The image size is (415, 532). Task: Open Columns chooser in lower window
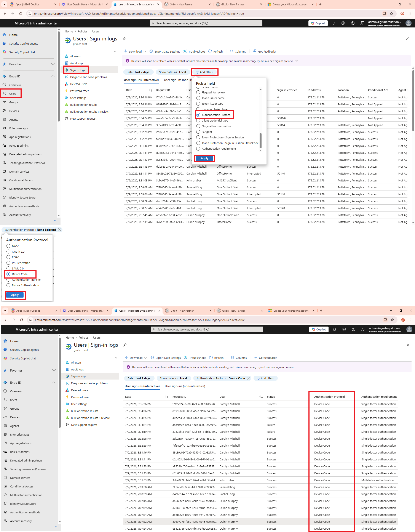(239, 358)
